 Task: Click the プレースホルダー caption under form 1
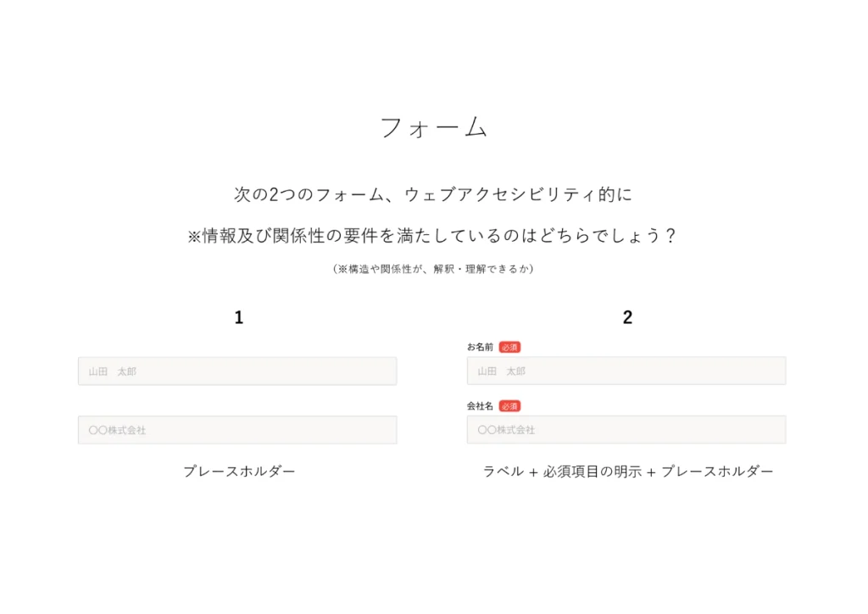pos(239,472)
